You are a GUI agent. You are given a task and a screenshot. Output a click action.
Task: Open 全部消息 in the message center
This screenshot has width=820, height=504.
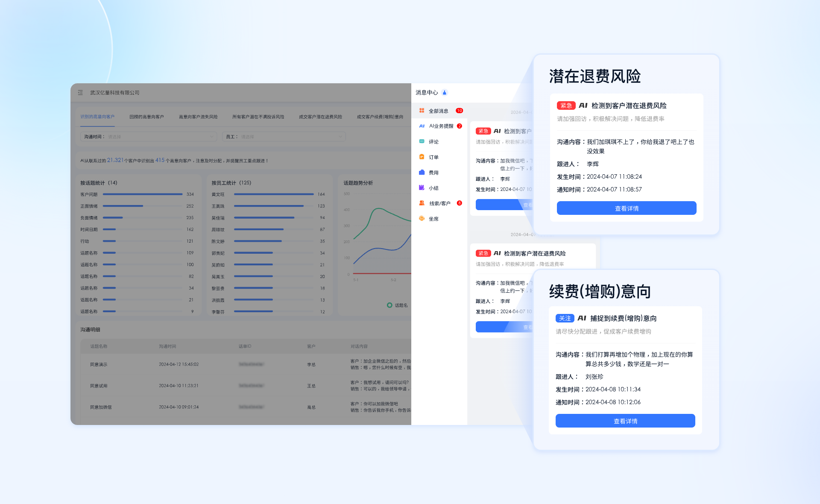click(439, 111)
